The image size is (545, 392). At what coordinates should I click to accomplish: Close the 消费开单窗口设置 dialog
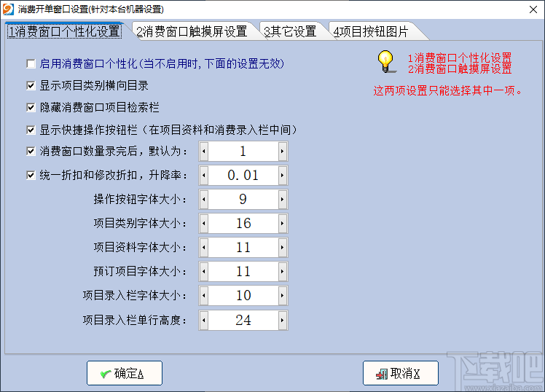tap(533, 9)
